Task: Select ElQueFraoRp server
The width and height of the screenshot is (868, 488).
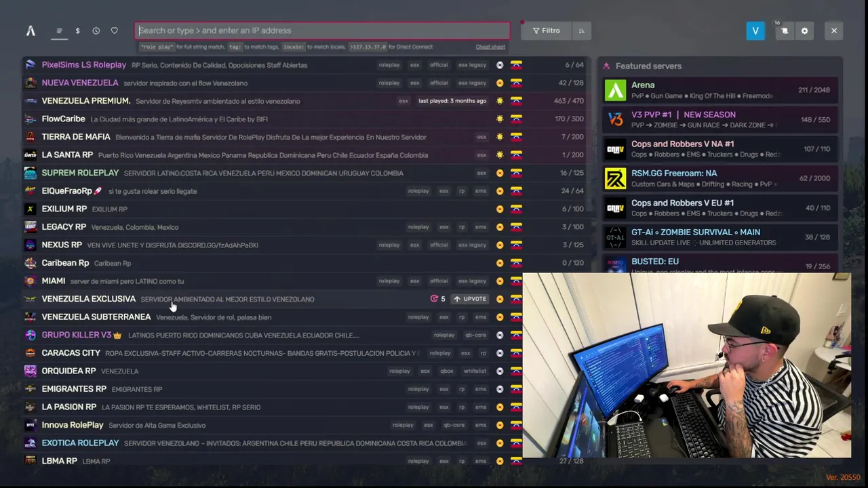Action: tap(305, 191)
